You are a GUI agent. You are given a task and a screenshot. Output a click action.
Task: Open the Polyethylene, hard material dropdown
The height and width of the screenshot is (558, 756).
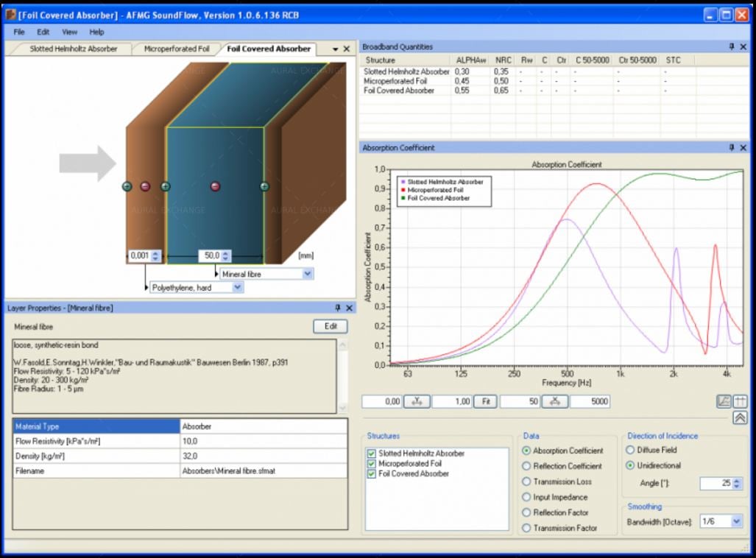[x=237, y=288]
